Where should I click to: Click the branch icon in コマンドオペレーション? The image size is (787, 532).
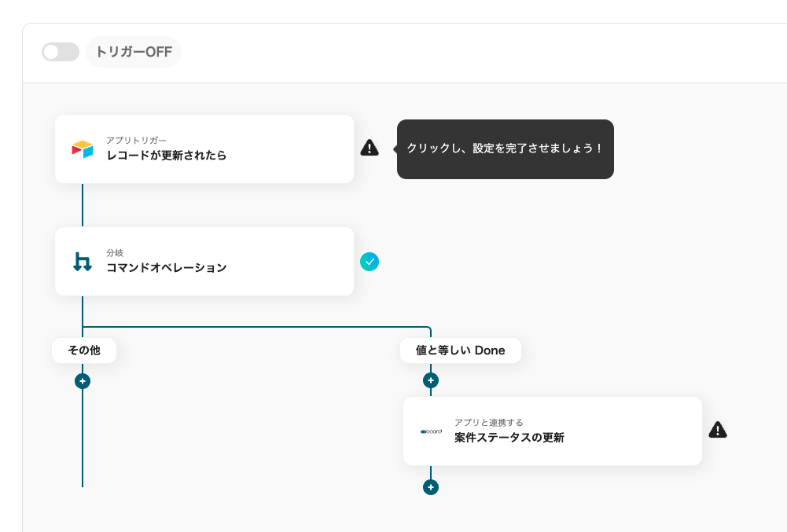click(83, 262)
